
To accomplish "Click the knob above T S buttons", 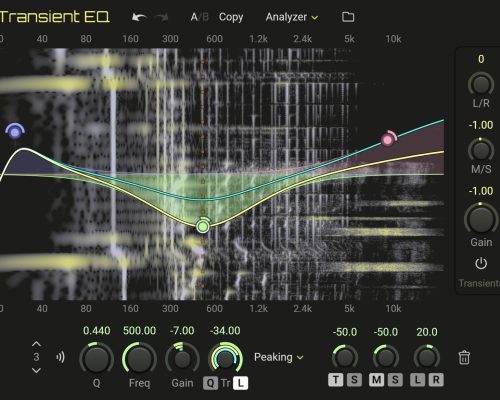I will [345, 357].
